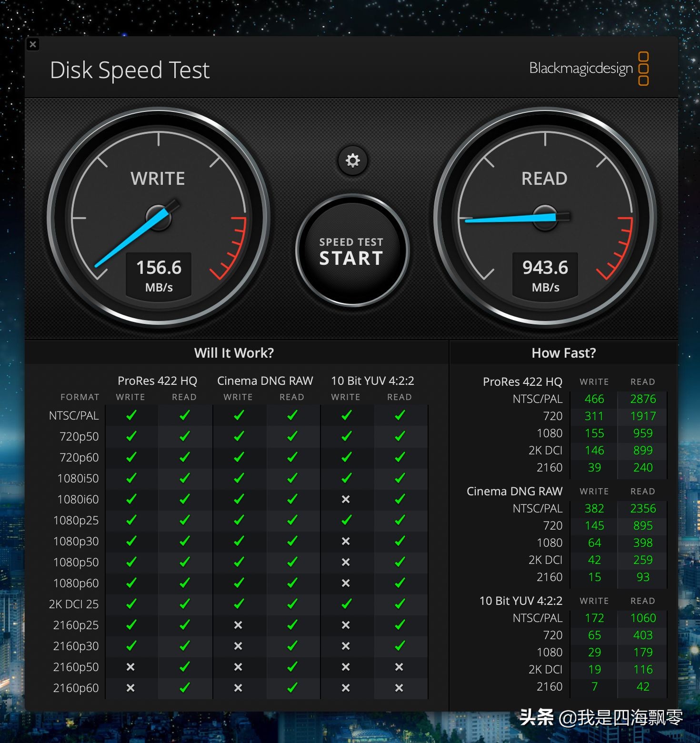
Task: Toggle the 1080p30 10 Bit YUV write mark
Action: point(346,541)
